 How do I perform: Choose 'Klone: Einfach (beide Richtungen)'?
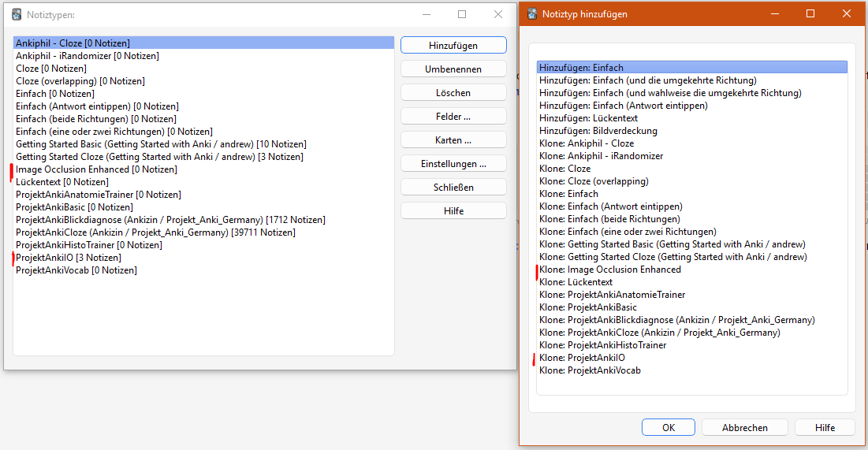[x=692, y=219]
